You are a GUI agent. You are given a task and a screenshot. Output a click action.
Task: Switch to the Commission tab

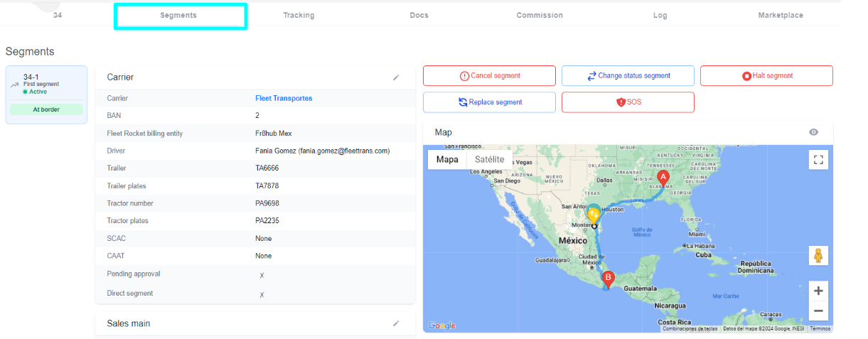click(x=540, y=15)
